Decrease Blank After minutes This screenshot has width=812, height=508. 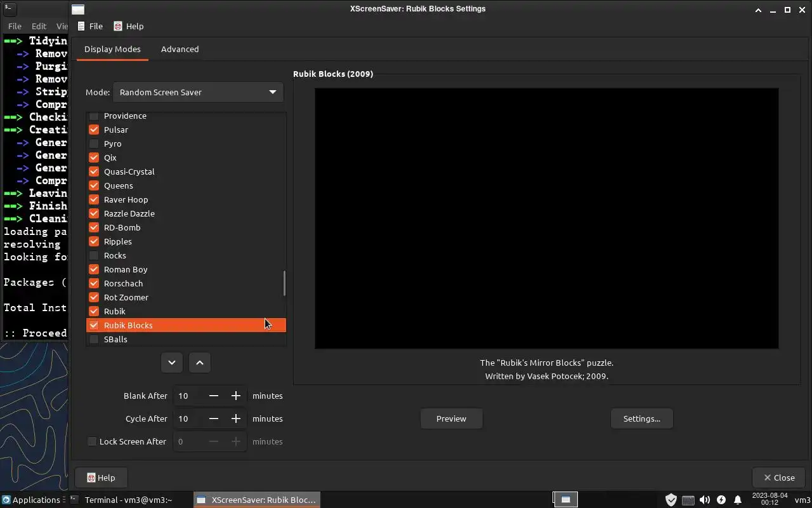click(x=214, y=396)
